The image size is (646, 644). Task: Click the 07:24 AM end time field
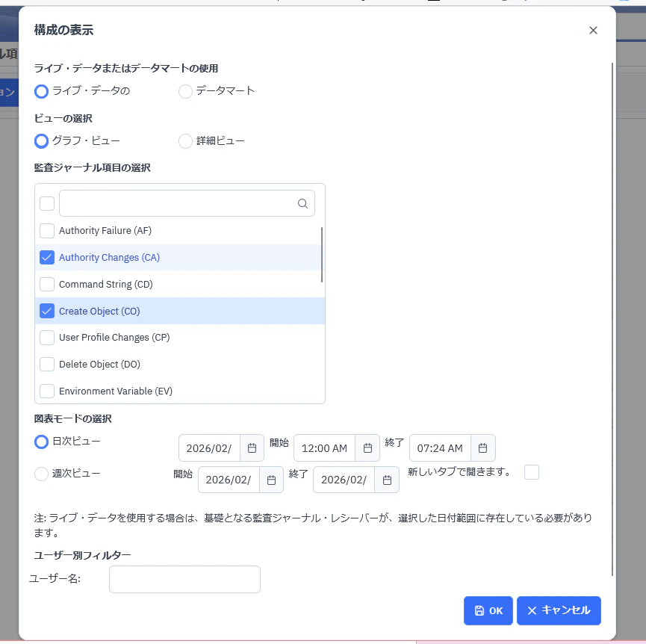(x=440, y=448)
